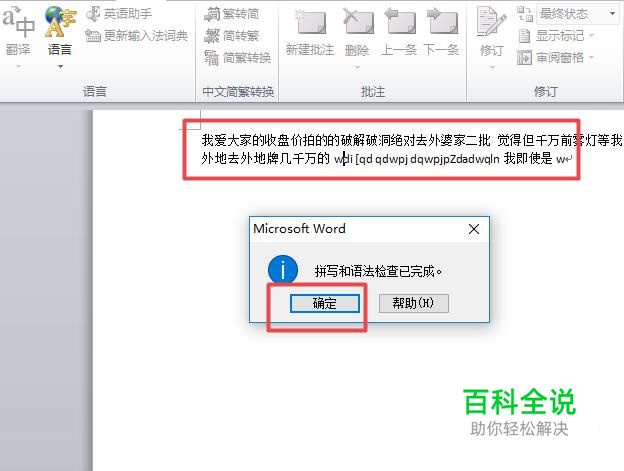Image resolution: width=624 pixels, height=471 pixels.
Task: Close the Microsoft Word dialog
Action: point(474,229)
